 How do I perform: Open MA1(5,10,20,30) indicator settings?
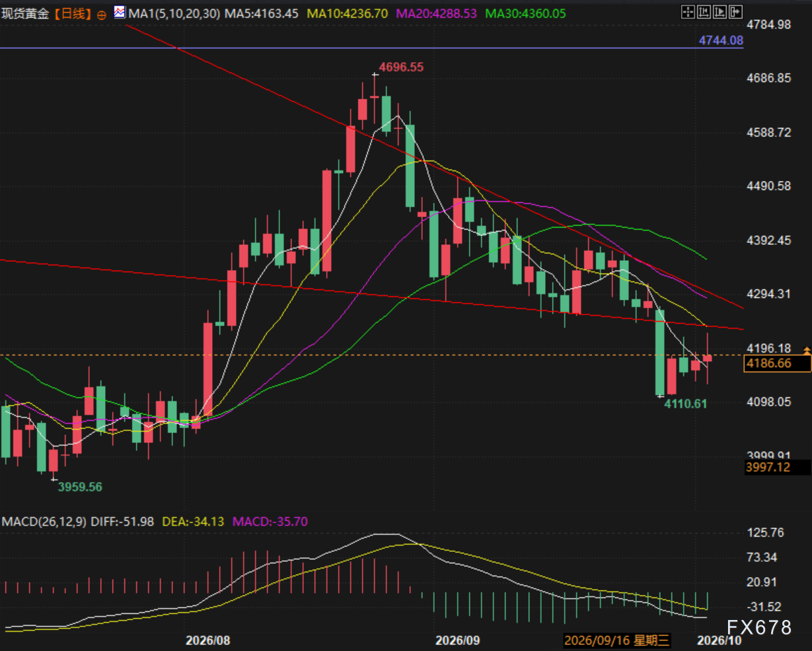coord(174,13)
